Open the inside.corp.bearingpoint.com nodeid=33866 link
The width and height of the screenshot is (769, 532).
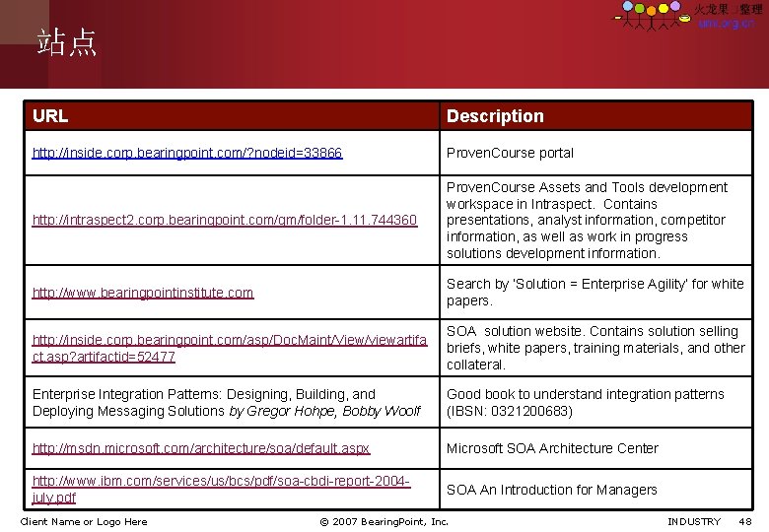[x=187, y=153]
